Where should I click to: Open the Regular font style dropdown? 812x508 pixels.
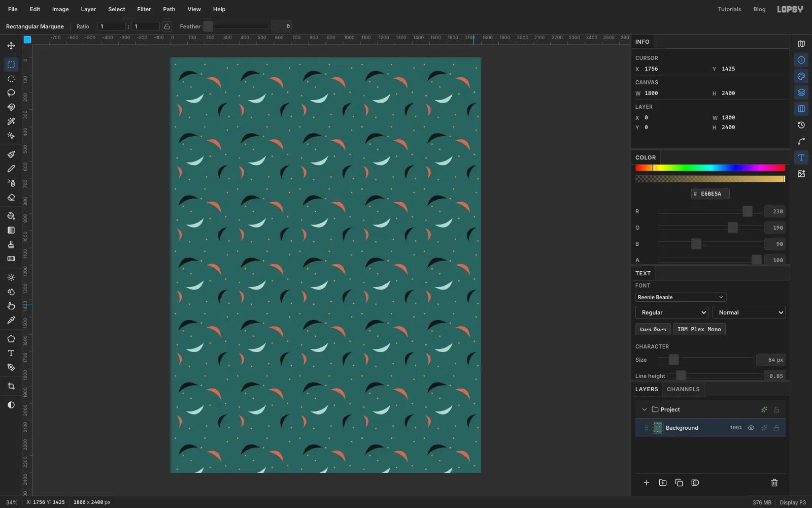click(x=672, y=312)
